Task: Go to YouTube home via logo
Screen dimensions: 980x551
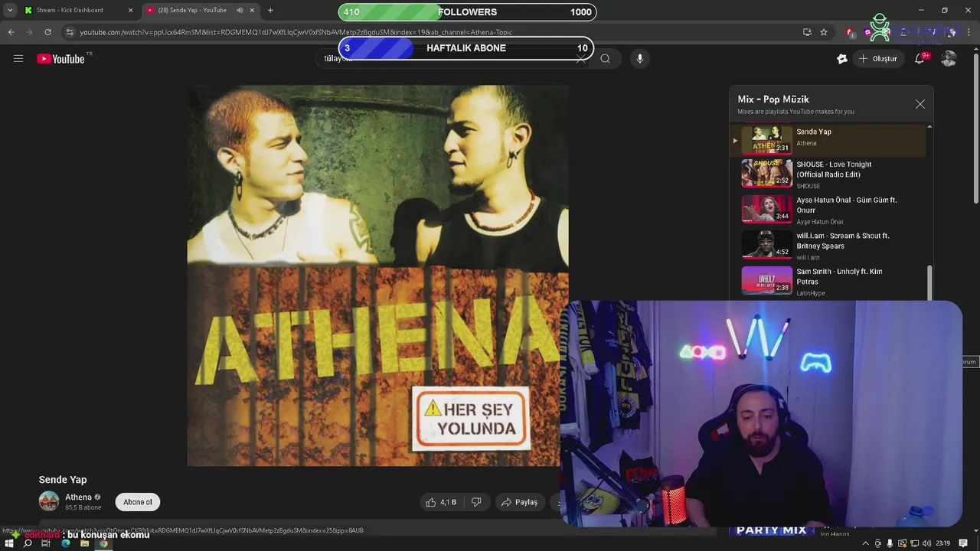Action: coord(60,59)
